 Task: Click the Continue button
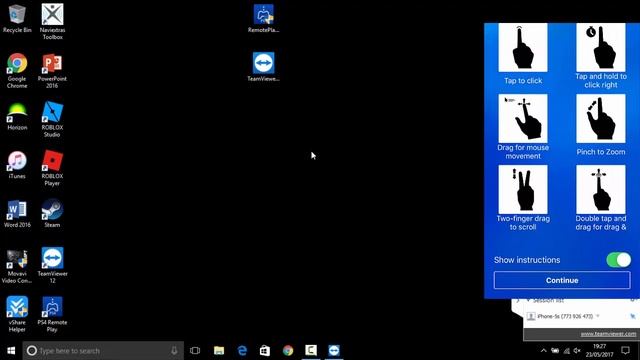coord(562,280)
